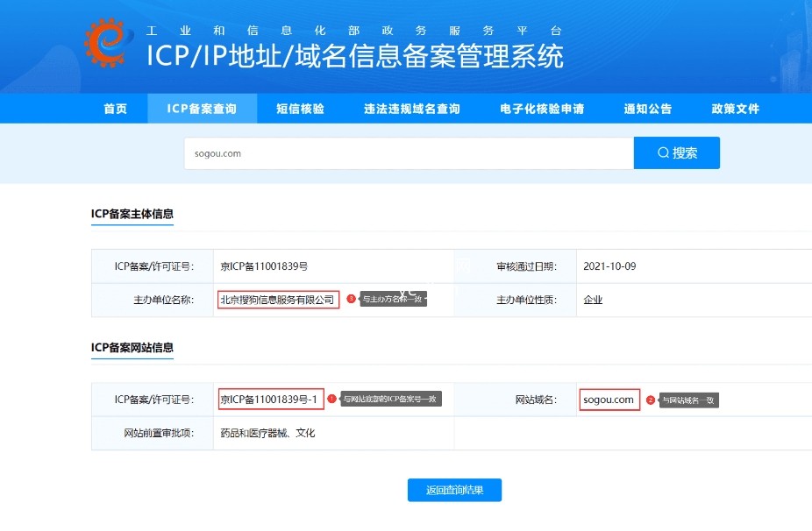Screen dimensions: 812x531
Task: Click the 主办单位名称 label
Action: coord(164,300)
